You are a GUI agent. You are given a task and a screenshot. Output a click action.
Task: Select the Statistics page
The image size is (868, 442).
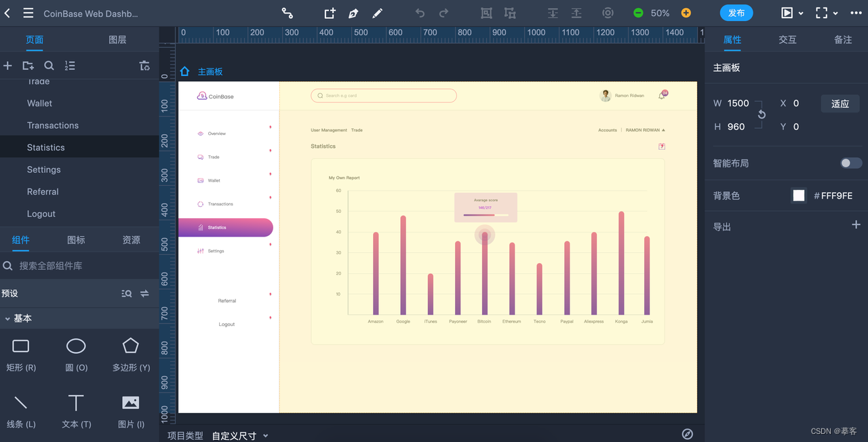point(79,147)
